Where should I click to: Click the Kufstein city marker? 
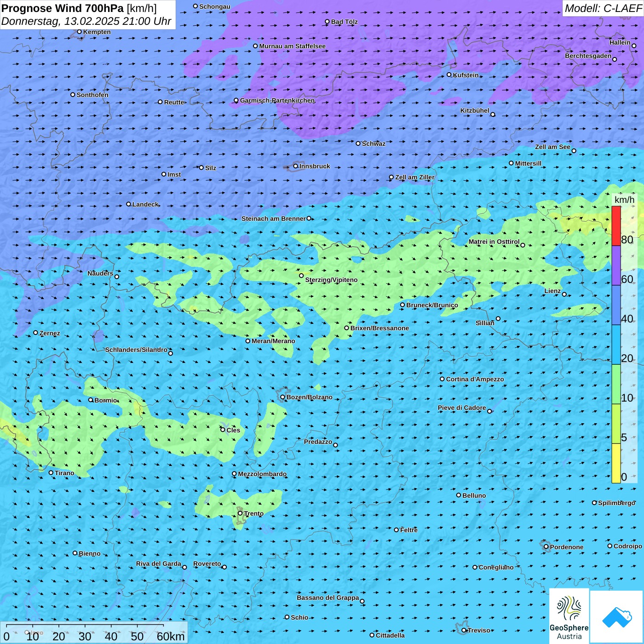[449, 75]
